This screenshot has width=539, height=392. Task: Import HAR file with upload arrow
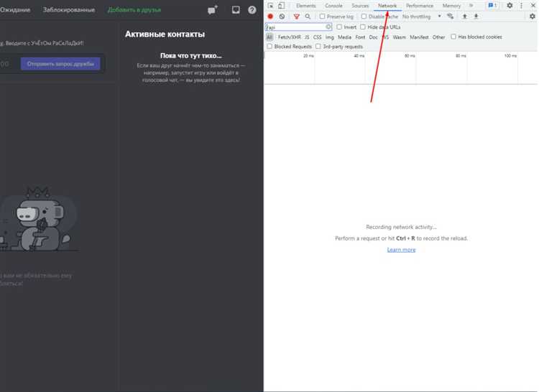click(465, 16)
